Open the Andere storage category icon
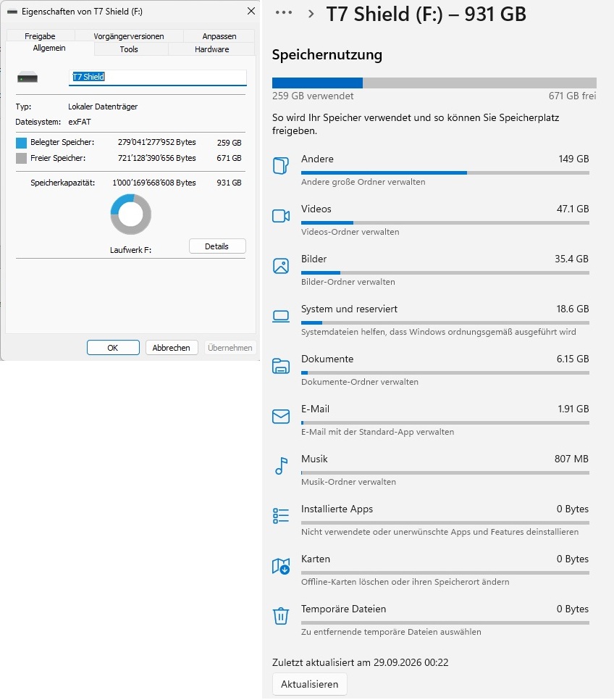614x700 pixels. tap(281, 166)
